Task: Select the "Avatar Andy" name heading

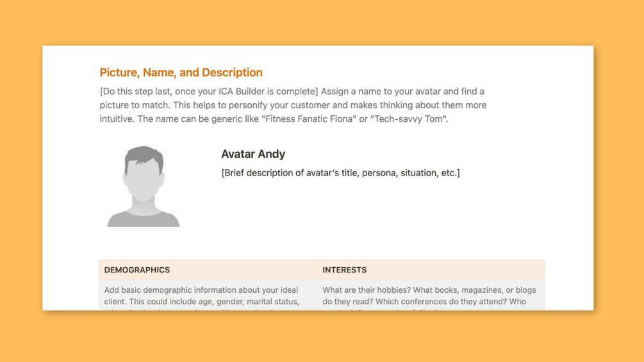Action: 253,154
